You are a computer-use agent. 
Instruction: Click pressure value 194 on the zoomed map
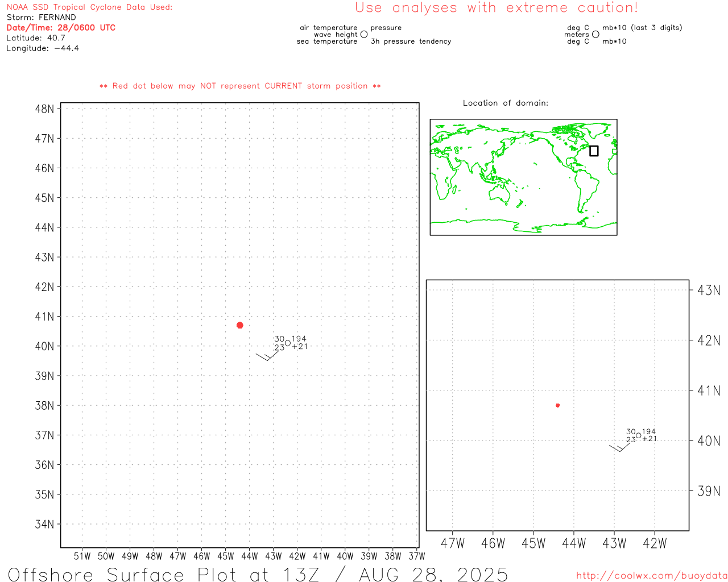point(649,431)
